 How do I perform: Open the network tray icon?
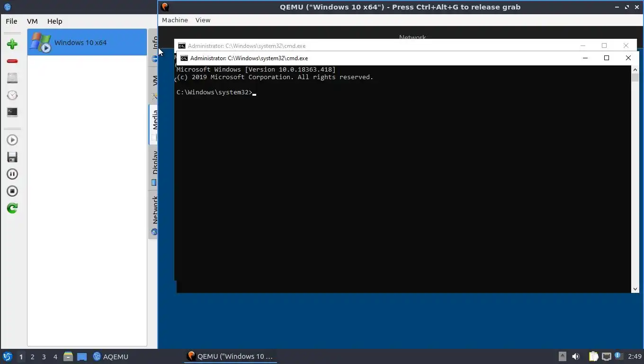click(x=606, y=356)
